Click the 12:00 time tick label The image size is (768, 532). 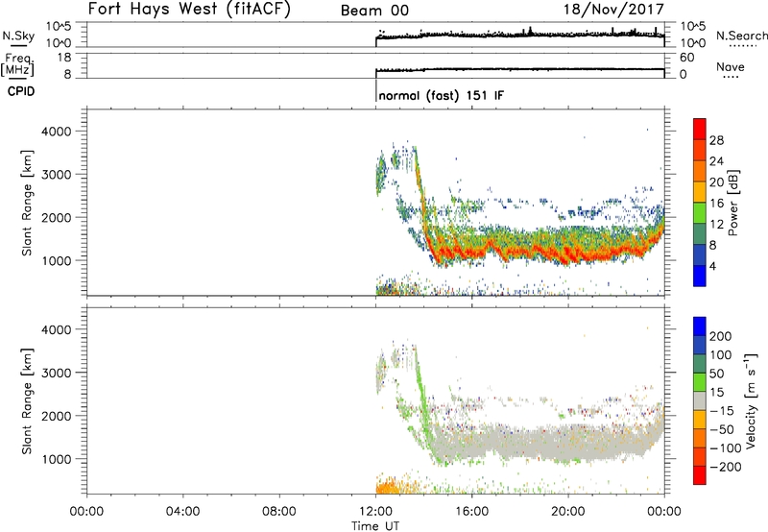375,512
